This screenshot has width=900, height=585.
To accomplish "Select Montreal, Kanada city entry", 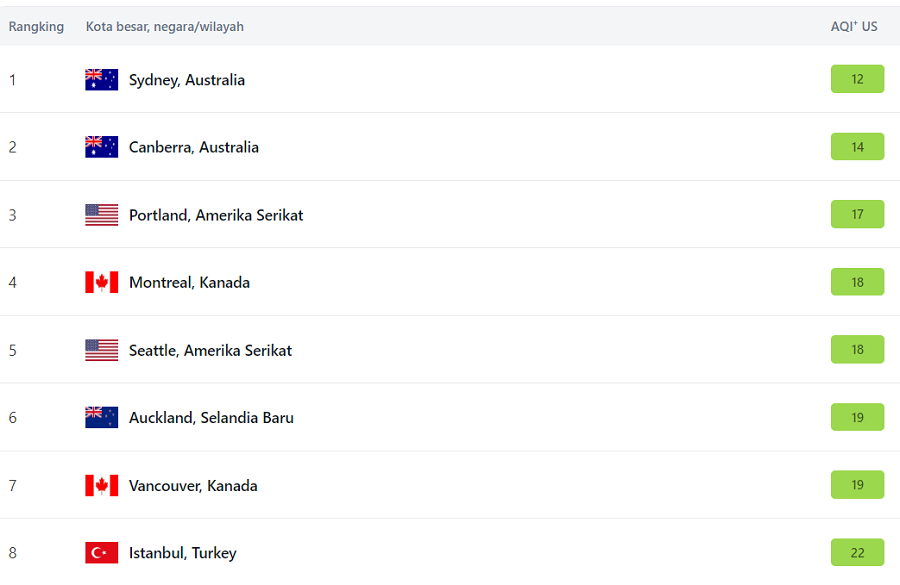I will pos(189,282).
